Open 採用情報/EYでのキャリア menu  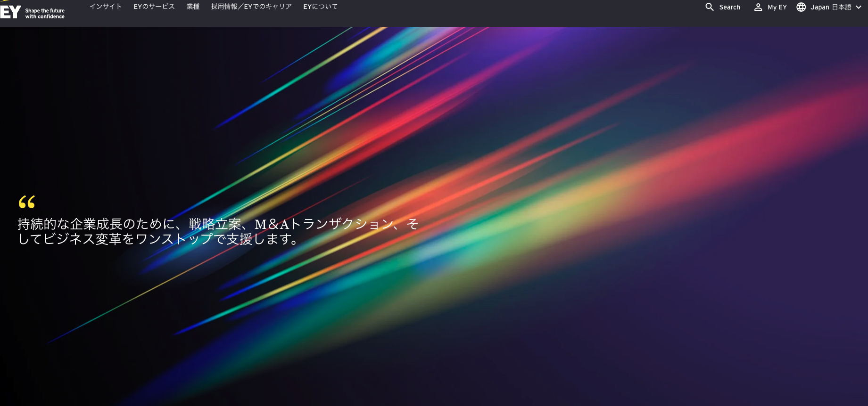tap(251, 7)
